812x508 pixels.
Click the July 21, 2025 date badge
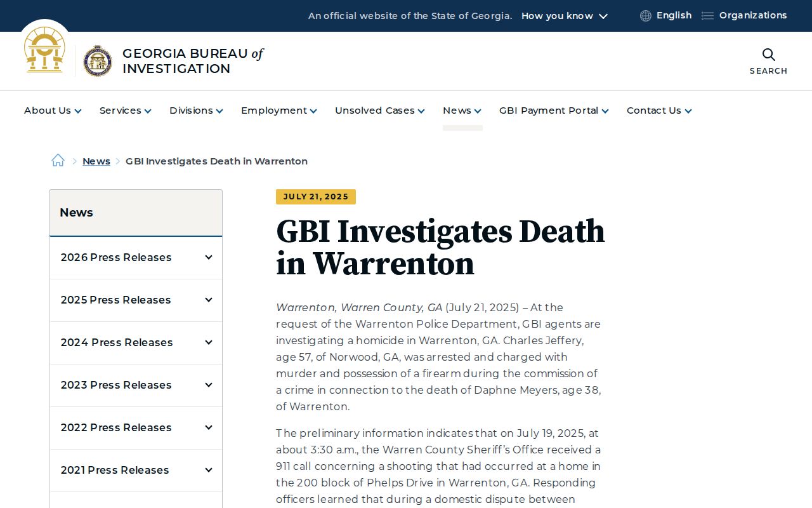tap(316, 197)
